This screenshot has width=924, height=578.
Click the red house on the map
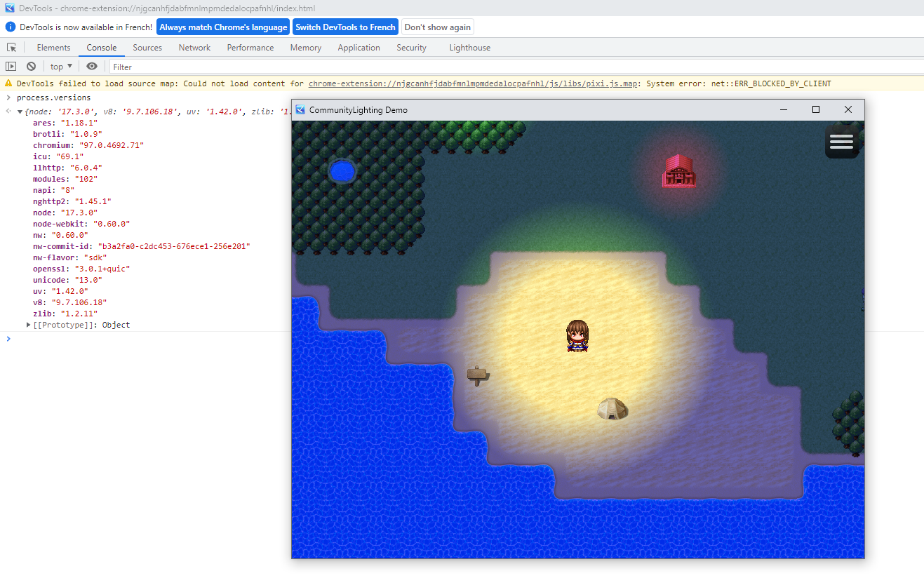coord(678,171)
